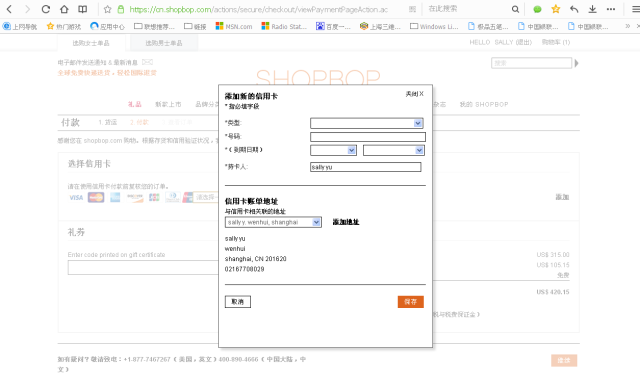The image size is (640, 385).
Task: Click the add link on the page's right
Action: coord(562,197)
